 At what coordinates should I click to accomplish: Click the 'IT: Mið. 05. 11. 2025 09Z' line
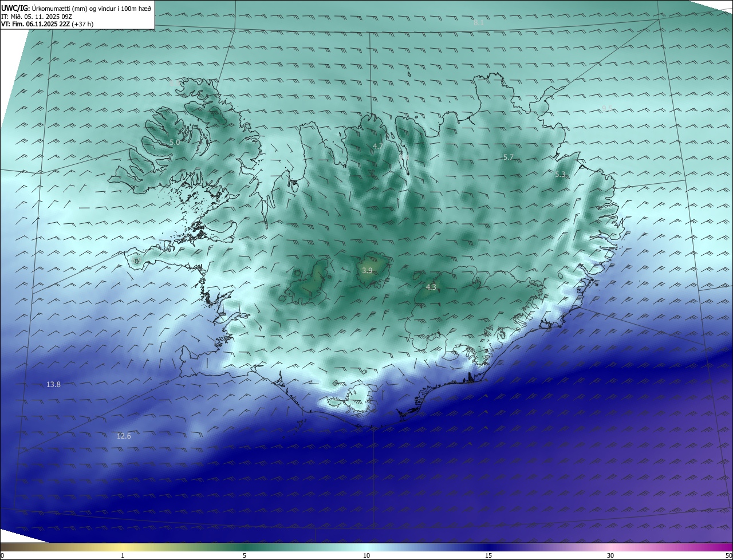[x=36, y=16]
